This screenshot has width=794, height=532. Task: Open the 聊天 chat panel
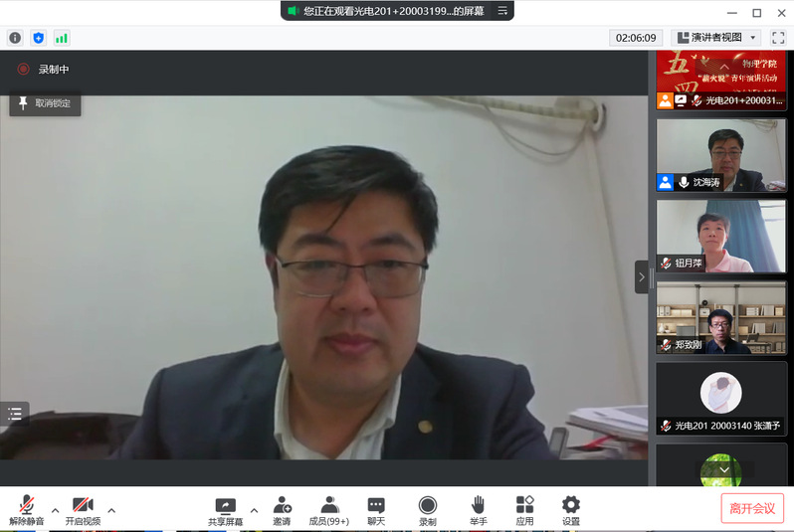pos(376,510)
